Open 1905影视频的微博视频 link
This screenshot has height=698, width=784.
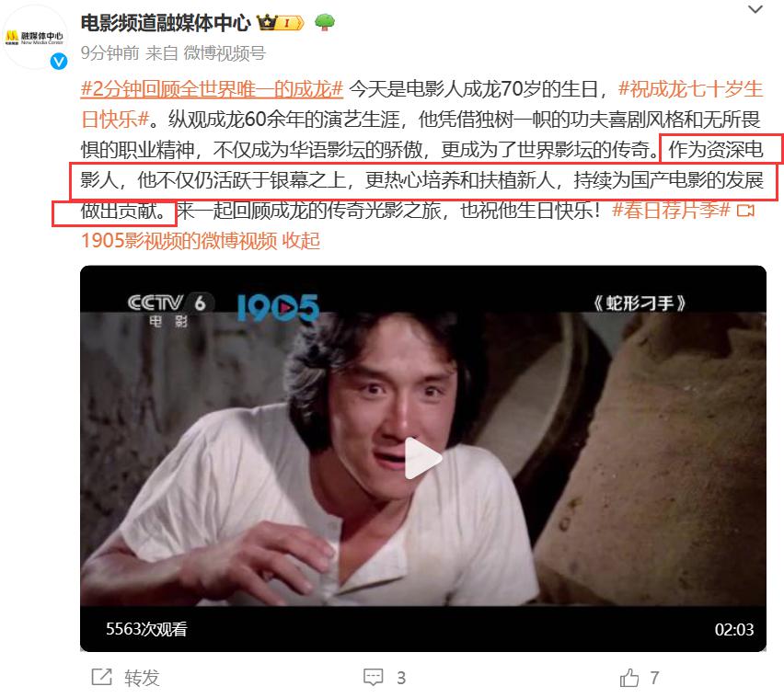click(179, 241)
